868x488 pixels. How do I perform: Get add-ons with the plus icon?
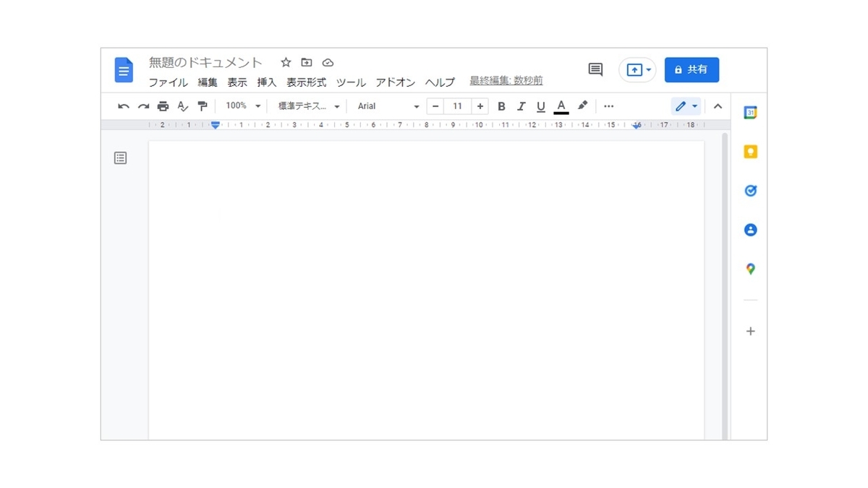coord(751,331)
